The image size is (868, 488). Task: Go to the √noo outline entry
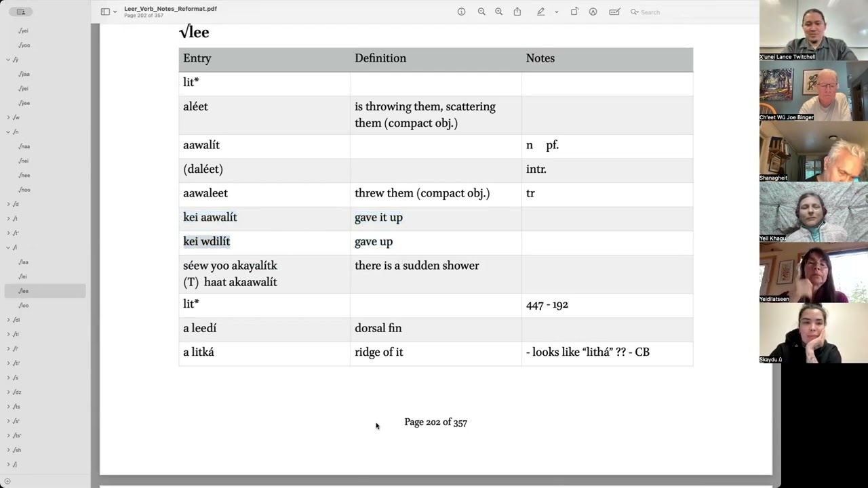[x=24, y=190]
